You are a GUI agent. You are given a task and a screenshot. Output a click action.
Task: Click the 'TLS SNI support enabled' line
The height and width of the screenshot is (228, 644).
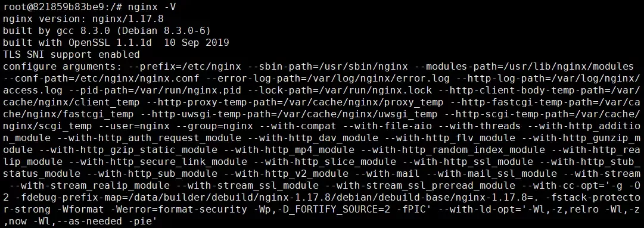point(71,55)
